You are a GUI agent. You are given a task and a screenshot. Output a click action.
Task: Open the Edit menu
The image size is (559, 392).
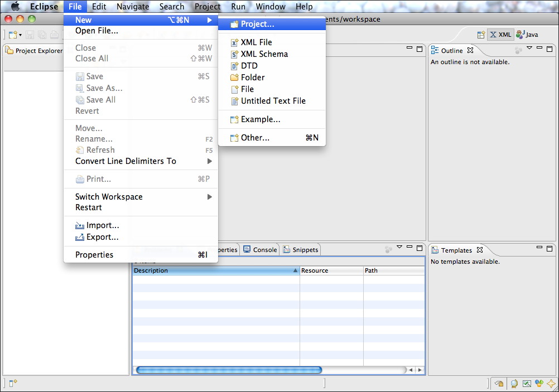[x=99, y=7]
